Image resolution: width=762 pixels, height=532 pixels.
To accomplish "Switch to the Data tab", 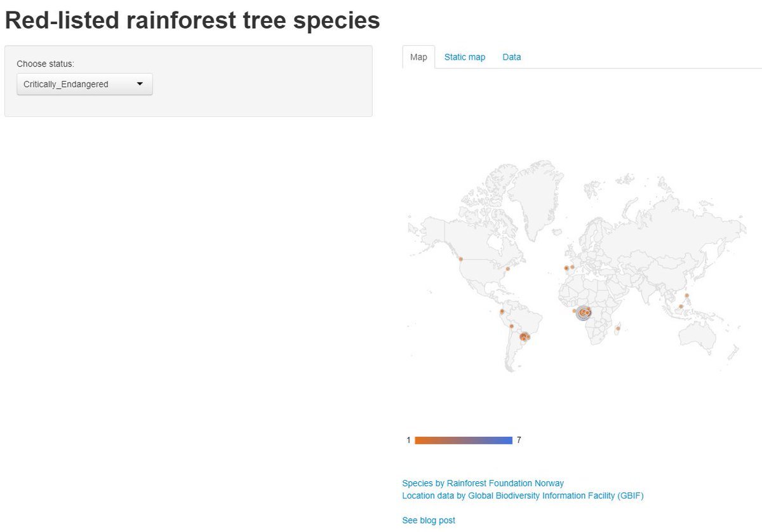I will 511,57.
